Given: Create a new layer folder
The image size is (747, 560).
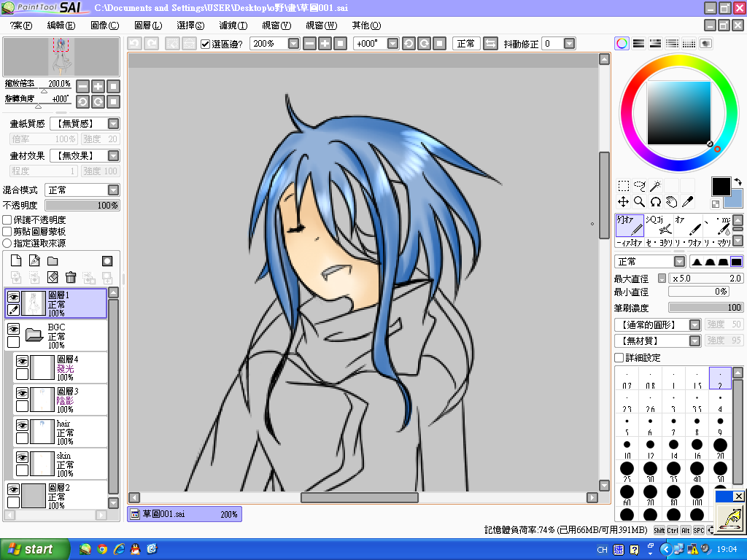Looking at the screenshot, I should (x=53, y=260).
